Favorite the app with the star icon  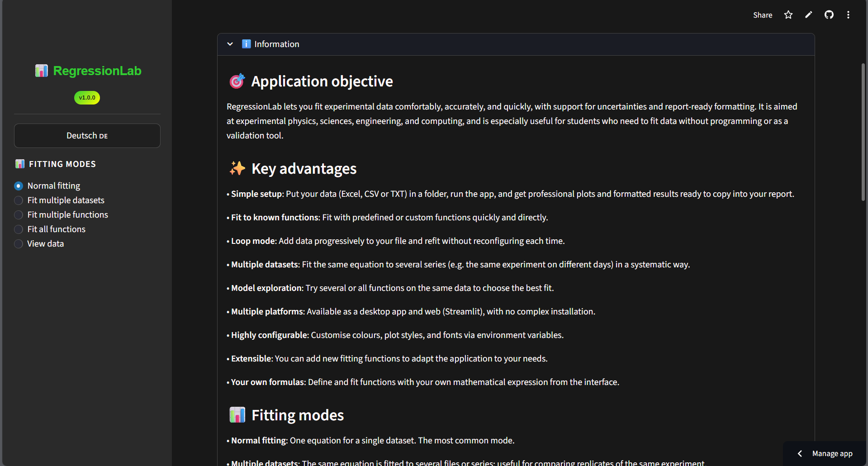[x=788, y=15]
